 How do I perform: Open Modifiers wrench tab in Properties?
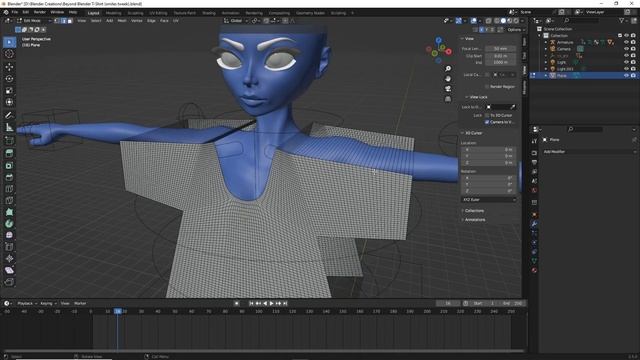534,224
